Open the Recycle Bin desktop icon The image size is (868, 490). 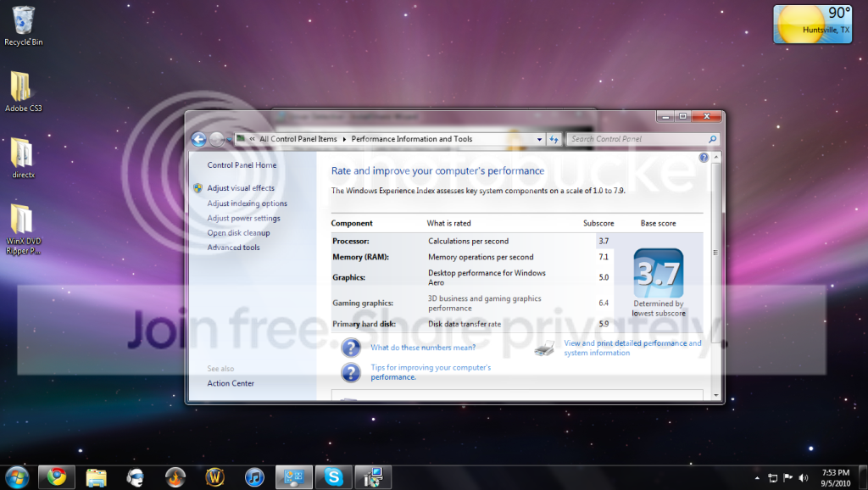tap(23, 26)
